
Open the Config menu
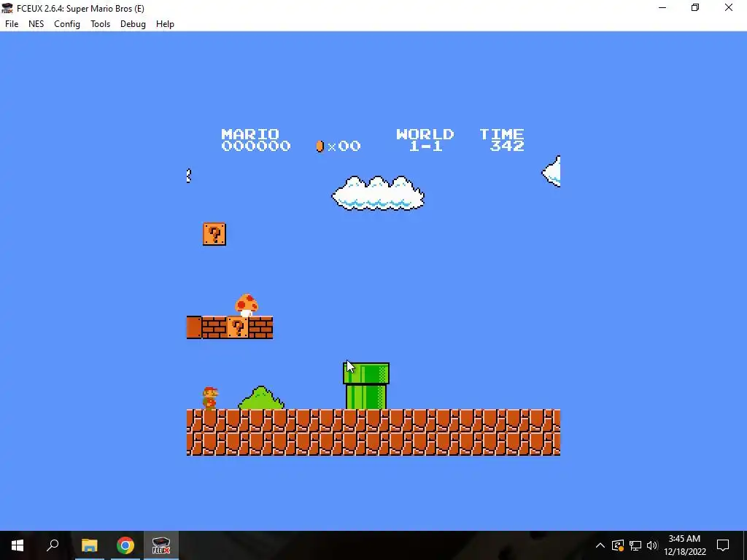tap(66, 24)
